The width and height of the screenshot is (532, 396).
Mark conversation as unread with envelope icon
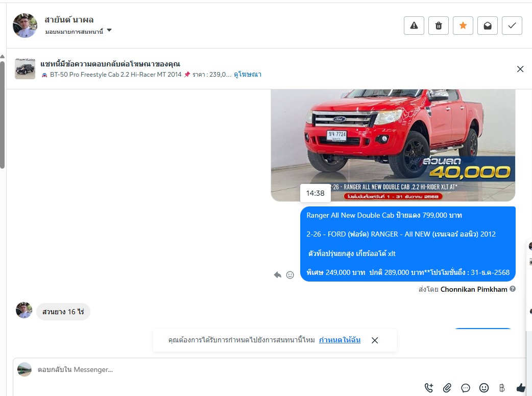488,26
